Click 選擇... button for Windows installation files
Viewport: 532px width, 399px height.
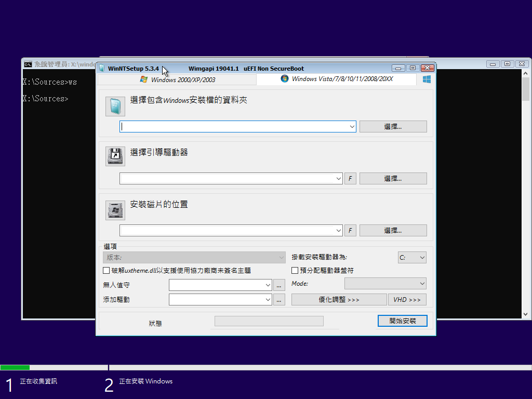click(393, 127)
